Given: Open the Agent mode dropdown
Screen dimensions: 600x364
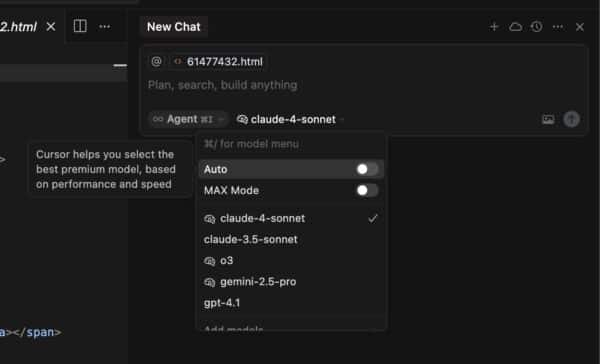Looking at the screenshot, I should (x=188, y=119).
